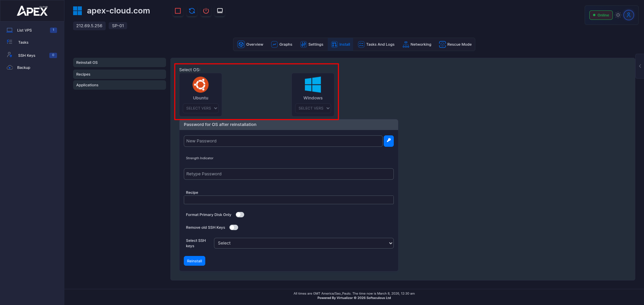Open the Select SSH keys dropdown
This screenshot has width=644, height=305.
304,243
